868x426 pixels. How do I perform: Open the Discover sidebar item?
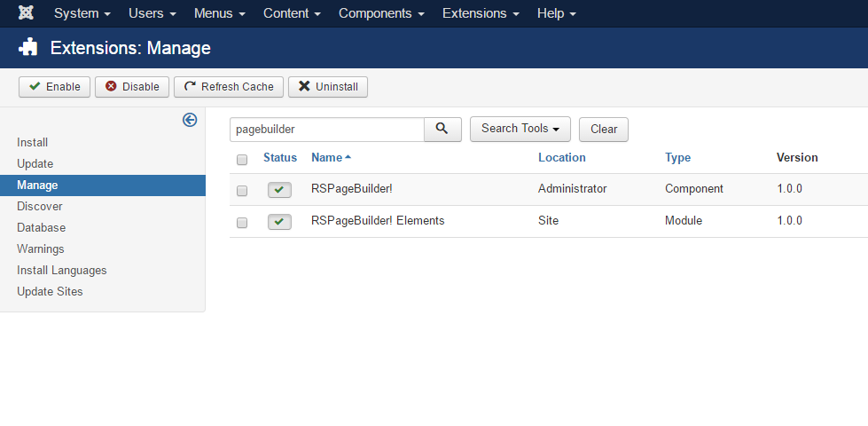(x=39, y=206)
